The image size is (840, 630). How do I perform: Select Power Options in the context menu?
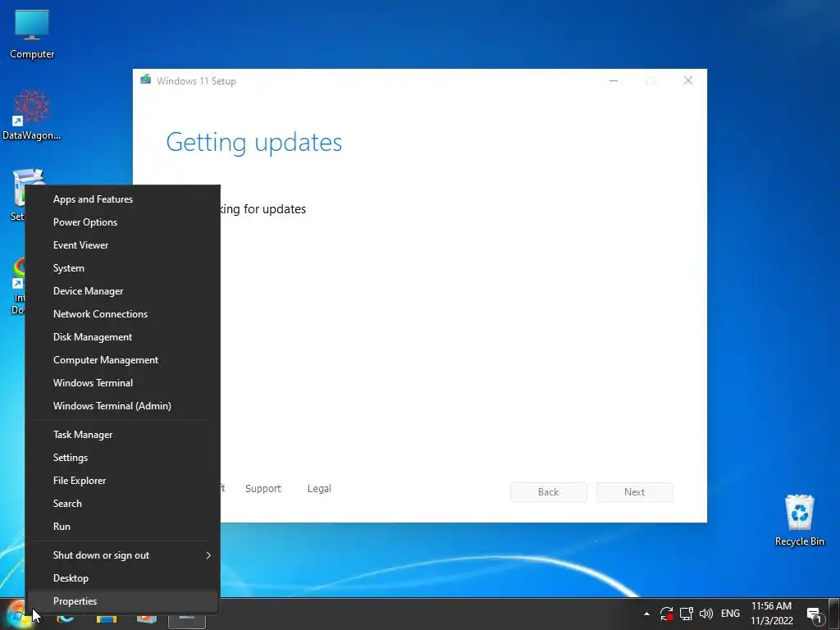click(123, 222)
